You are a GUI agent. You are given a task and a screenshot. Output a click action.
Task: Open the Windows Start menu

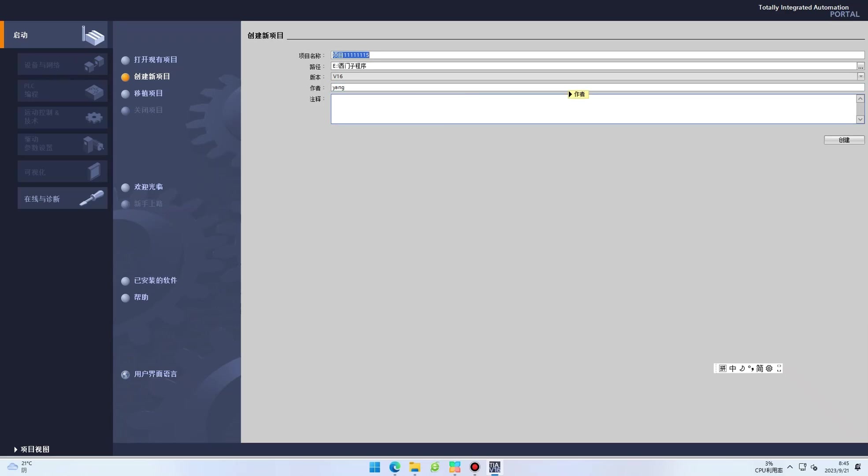click(x=375, y=467)
